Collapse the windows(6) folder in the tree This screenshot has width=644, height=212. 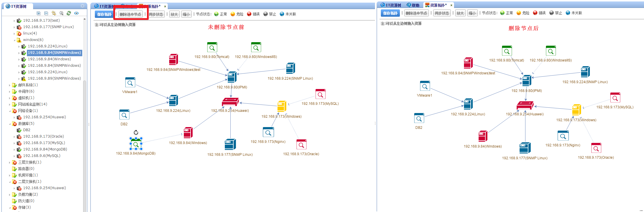click(x=14, y=40)
